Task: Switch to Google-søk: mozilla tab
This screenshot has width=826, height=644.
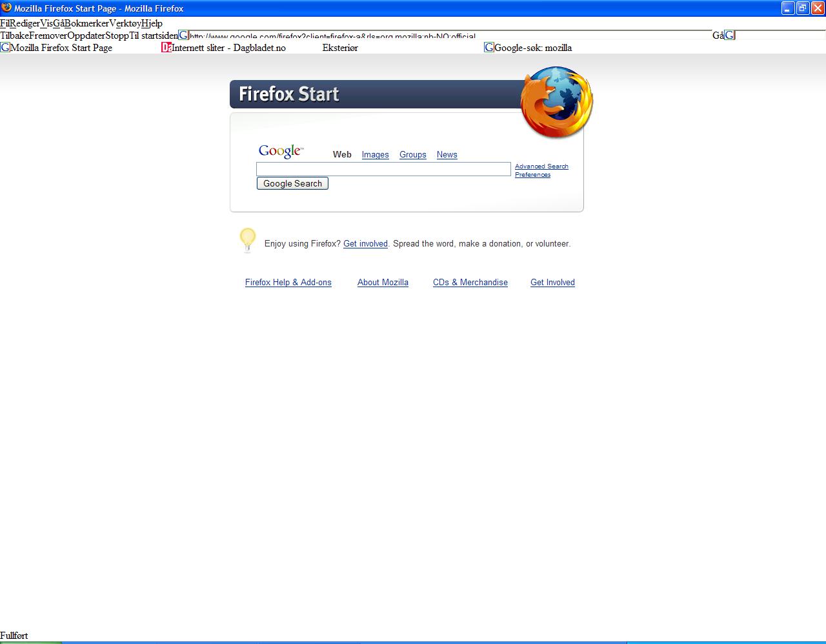Action: (x=533, y=48)
